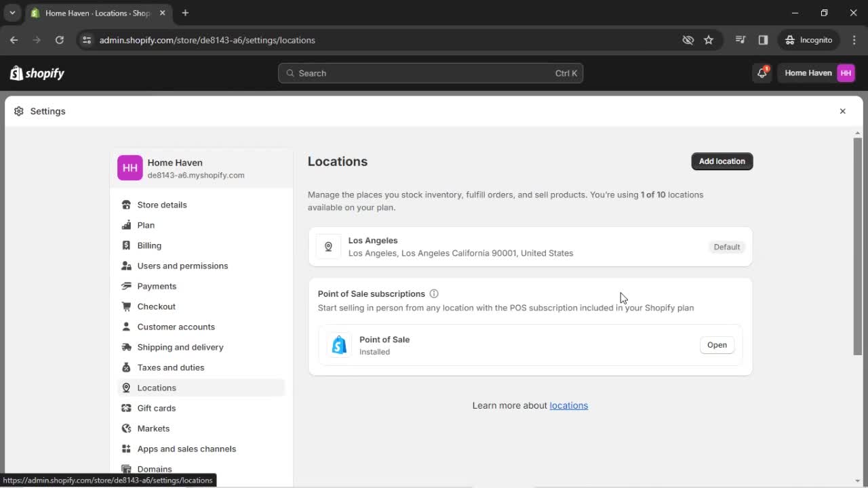This screenshot has width=868, height=488.
Task: Open Users and permissions settings
Action: pos(201,266)
